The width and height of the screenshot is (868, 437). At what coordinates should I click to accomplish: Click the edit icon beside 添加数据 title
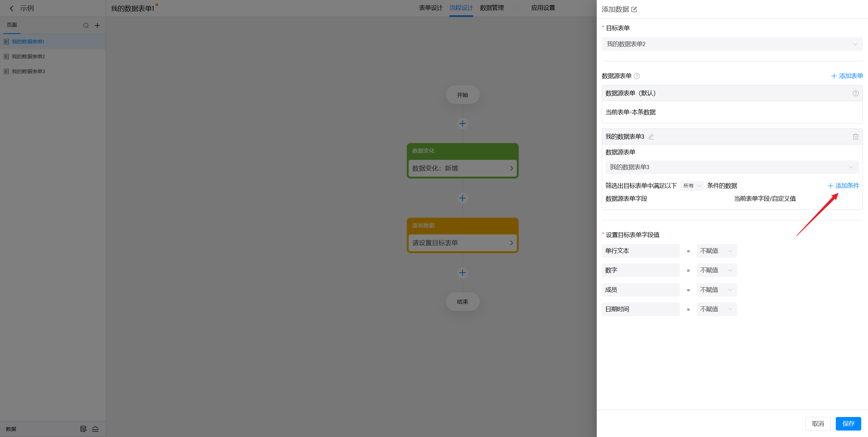pyautogui.click(x=634, y=9)
